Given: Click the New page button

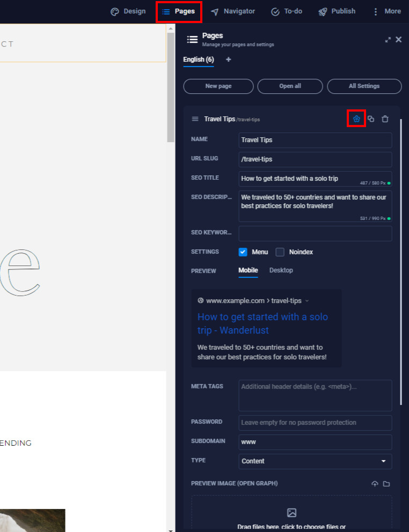Looking at the screenshot, I should tap(218, 86).
